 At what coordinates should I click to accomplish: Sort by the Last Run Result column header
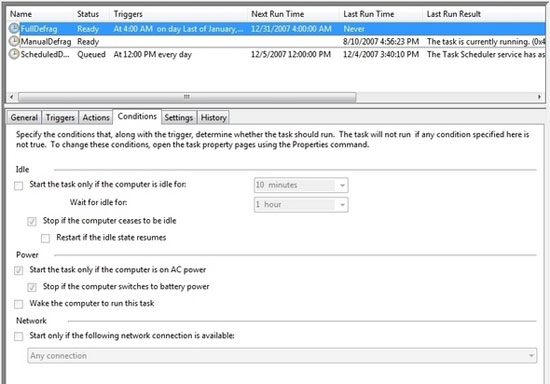pos(454,14)
